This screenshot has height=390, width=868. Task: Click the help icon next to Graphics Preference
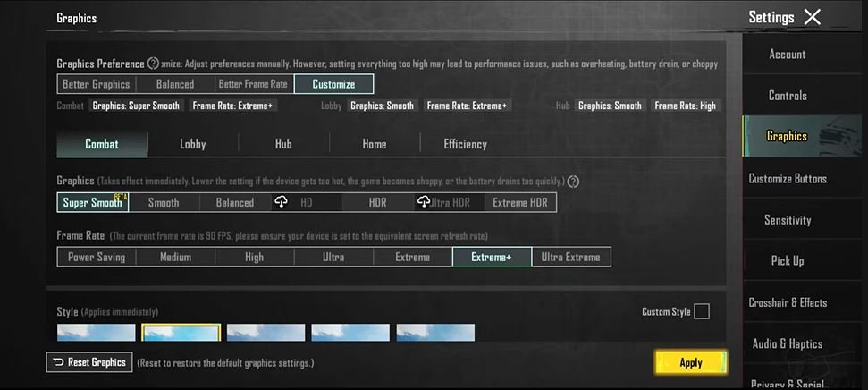[x=153, y=64]
